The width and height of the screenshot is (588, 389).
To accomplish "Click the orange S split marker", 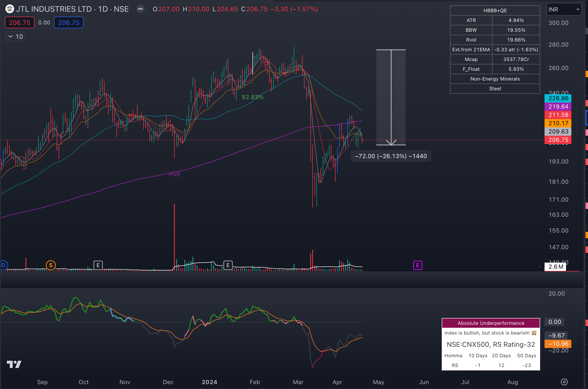I will [51, 265].
